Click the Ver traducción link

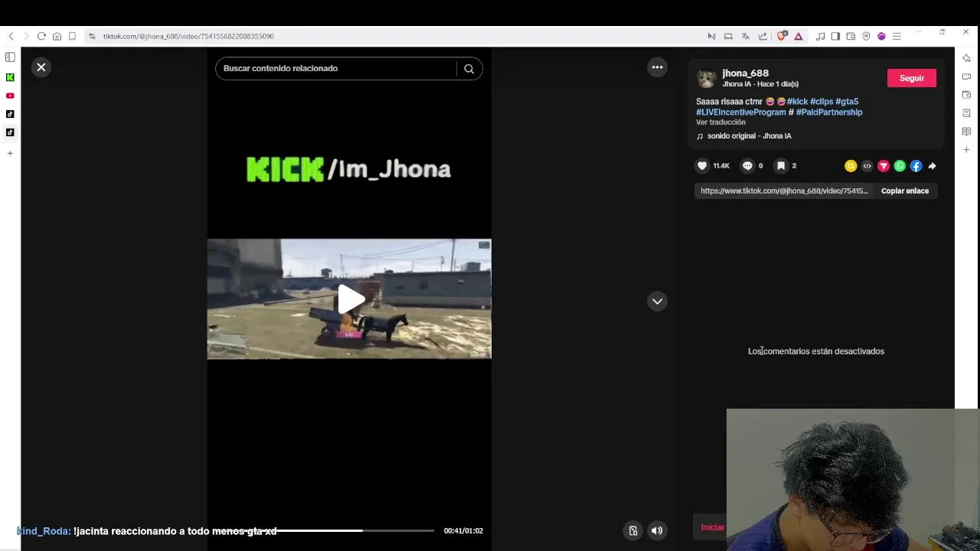coord(720,122)
